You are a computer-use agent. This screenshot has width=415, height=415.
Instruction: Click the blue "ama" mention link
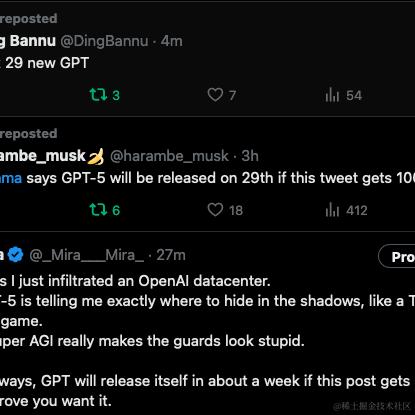11,178
